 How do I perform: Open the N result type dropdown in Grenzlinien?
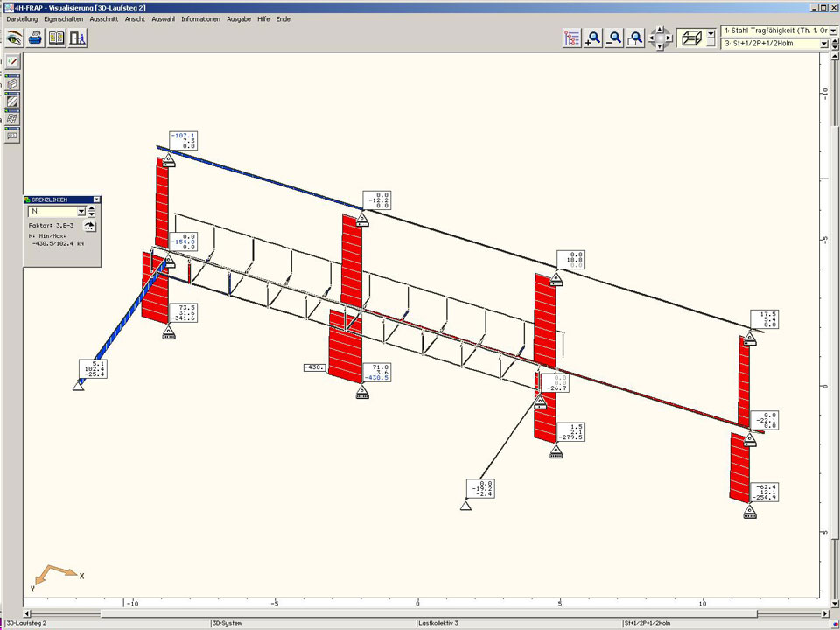80,211
